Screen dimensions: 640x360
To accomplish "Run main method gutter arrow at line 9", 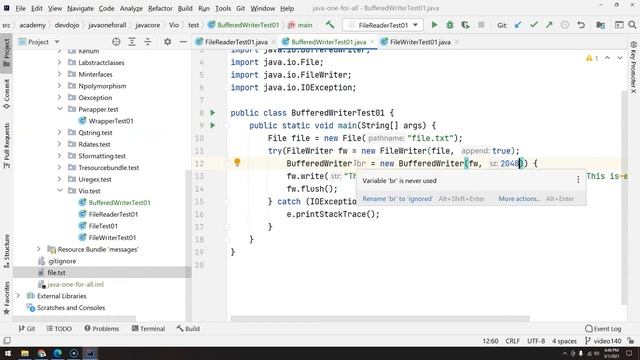I will coord(213,125).
